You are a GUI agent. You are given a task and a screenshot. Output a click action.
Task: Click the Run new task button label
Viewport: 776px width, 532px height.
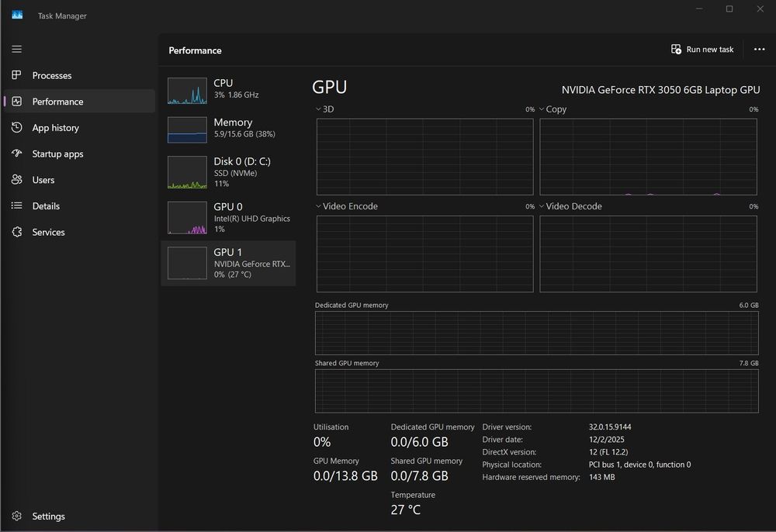coord(710,50)
